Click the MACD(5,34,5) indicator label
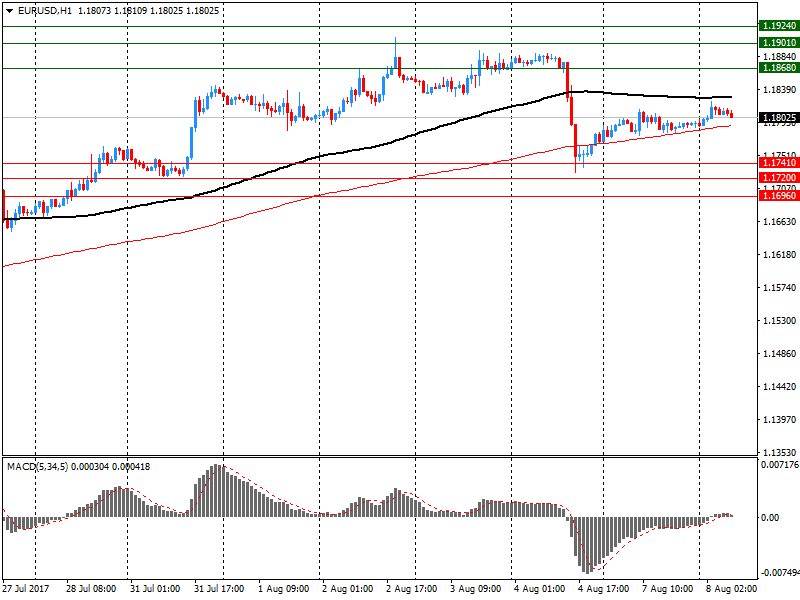Screen dimensions: 800x600 click(37, 466)
